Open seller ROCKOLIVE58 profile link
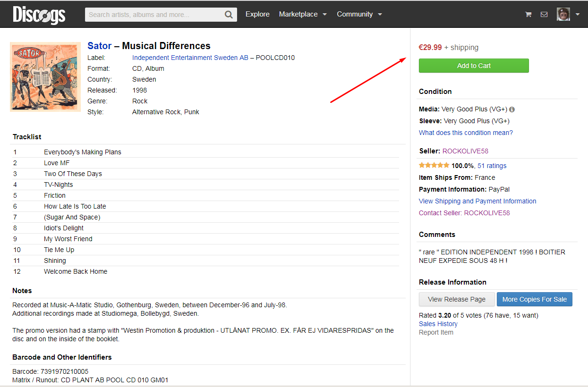The width and height of the screenshot is (588, 387). coord(465,151)
